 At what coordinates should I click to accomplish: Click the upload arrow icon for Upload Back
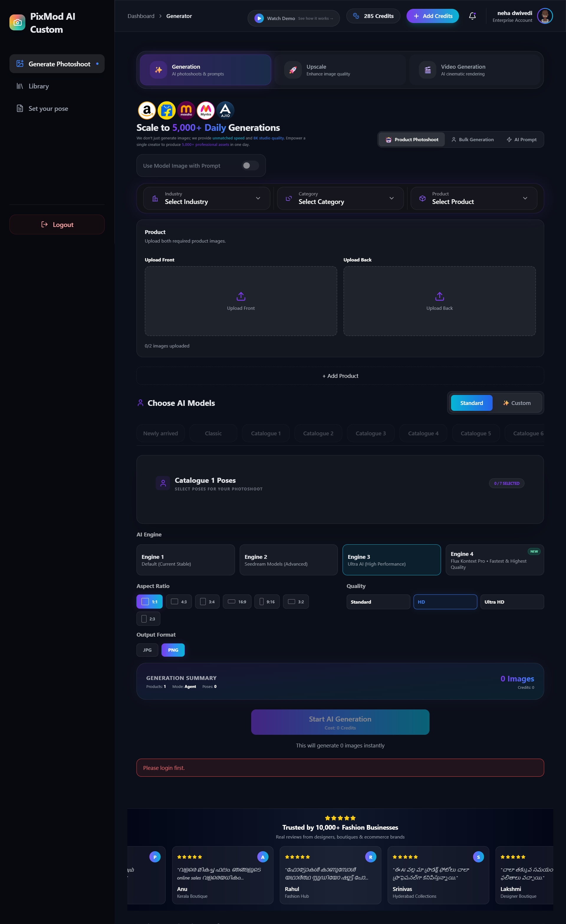[x=440, y=297]
